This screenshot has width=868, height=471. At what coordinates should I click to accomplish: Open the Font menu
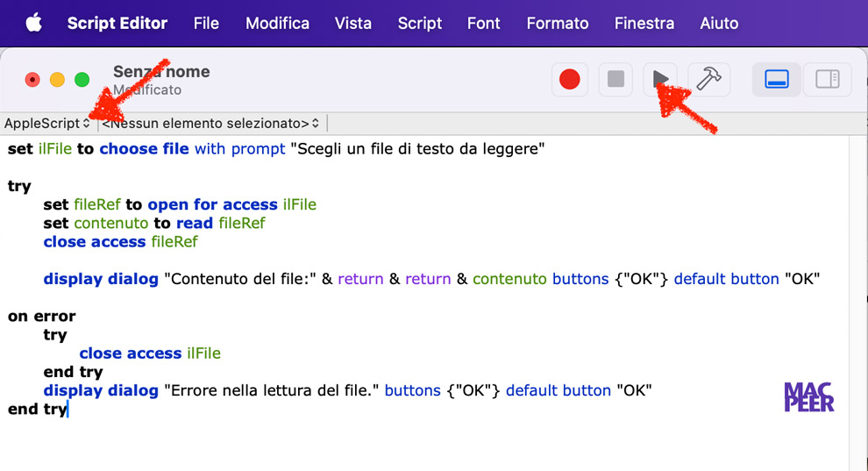point(484,24)
